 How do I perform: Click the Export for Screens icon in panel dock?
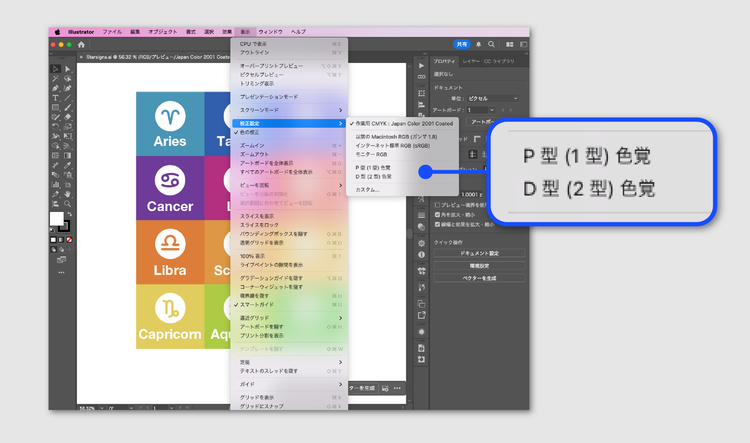pyautogui.click(x=421, y=315)
